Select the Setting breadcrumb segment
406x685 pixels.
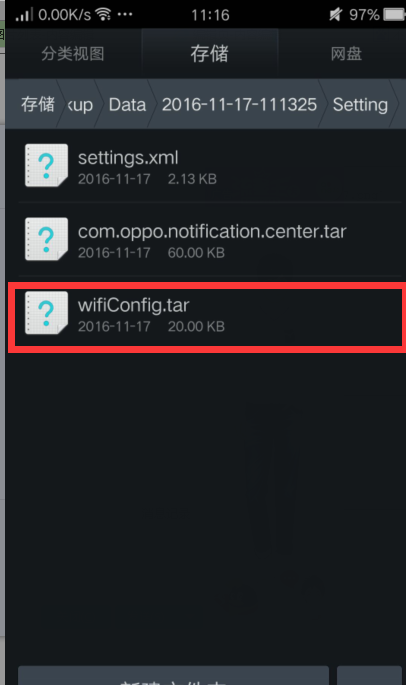point(360,105)
